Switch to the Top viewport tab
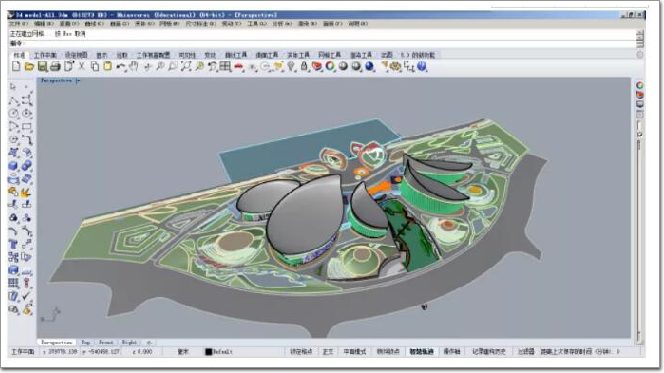This screenshot has height=373, width=664. click(86, 342)
